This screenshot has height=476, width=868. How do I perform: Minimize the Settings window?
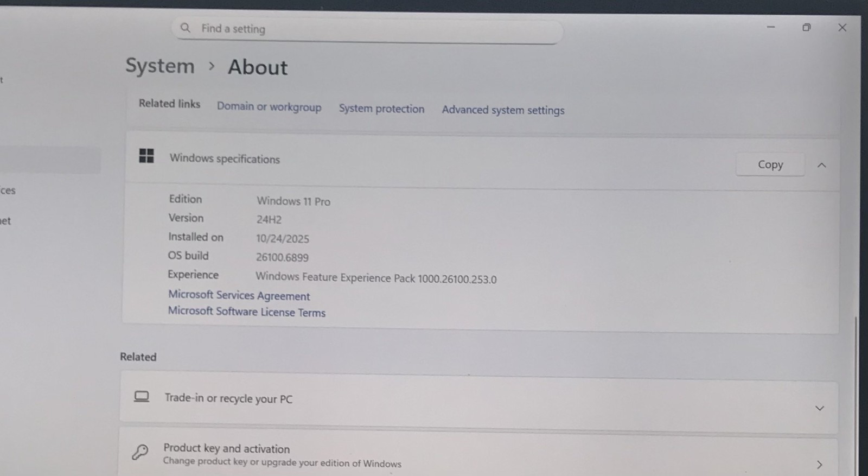point(770,27)
